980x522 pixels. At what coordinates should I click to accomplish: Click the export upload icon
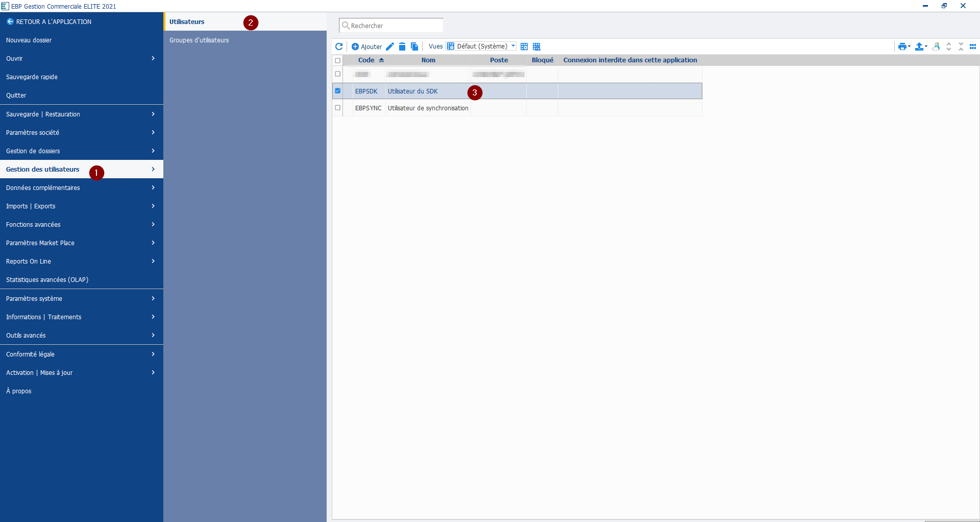(919, 46)
